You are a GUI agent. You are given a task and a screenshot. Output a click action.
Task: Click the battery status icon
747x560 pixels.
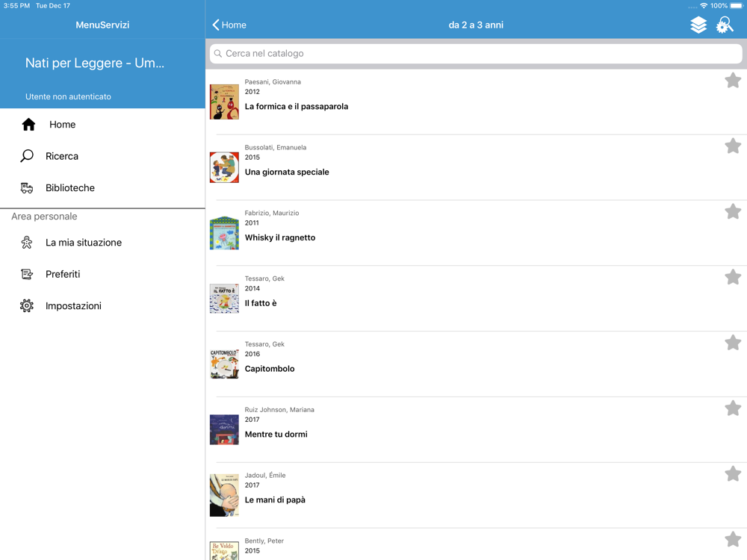pyautogui.click(x=736, y=6)
